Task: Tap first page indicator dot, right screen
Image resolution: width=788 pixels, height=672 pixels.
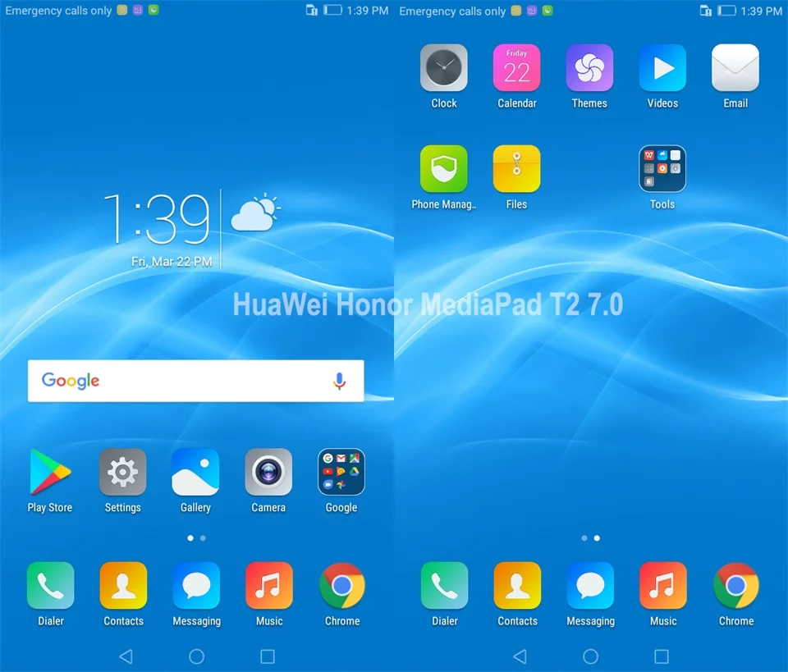Action: click(x=584, y=538)
